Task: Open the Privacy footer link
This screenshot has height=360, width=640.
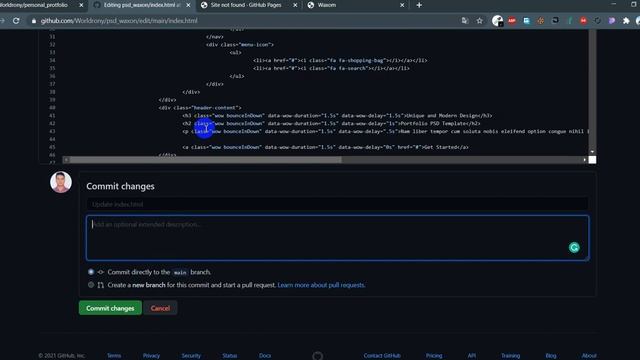Action: click(x=151, y=356)
